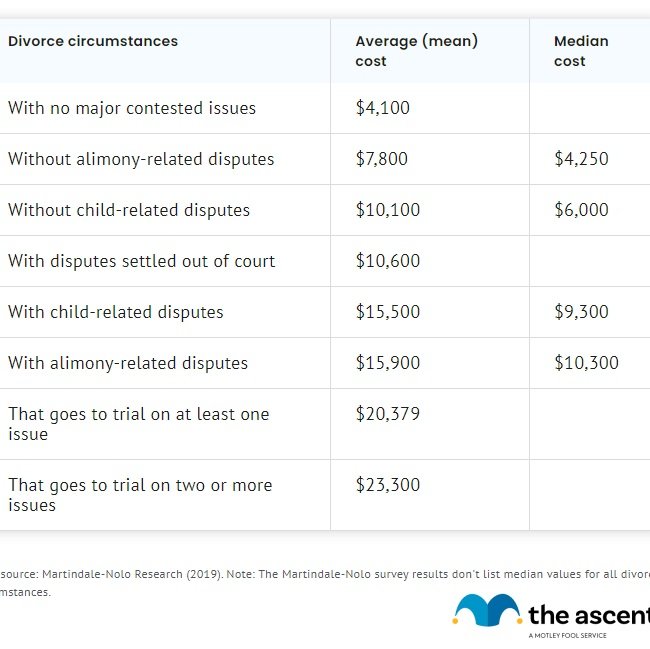Click "the ascent" brand name text
The image size is (650, 649).
pos(588,614)
